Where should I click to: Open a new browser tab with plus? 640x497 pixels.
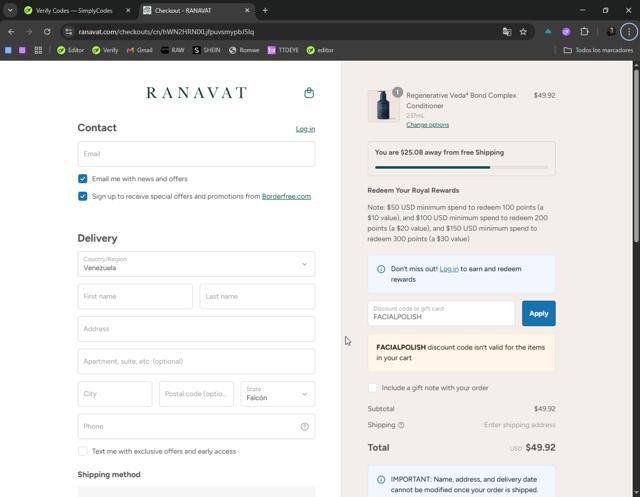click(x=265, y=11)
